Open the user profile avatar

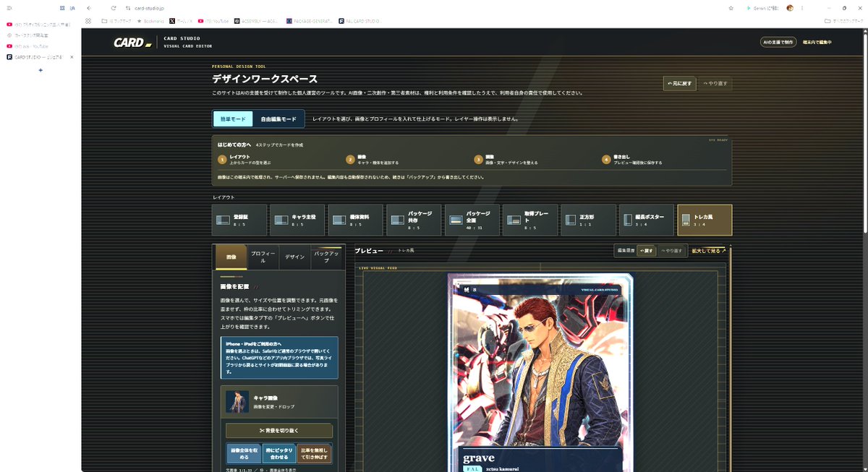tap(790, 8)
